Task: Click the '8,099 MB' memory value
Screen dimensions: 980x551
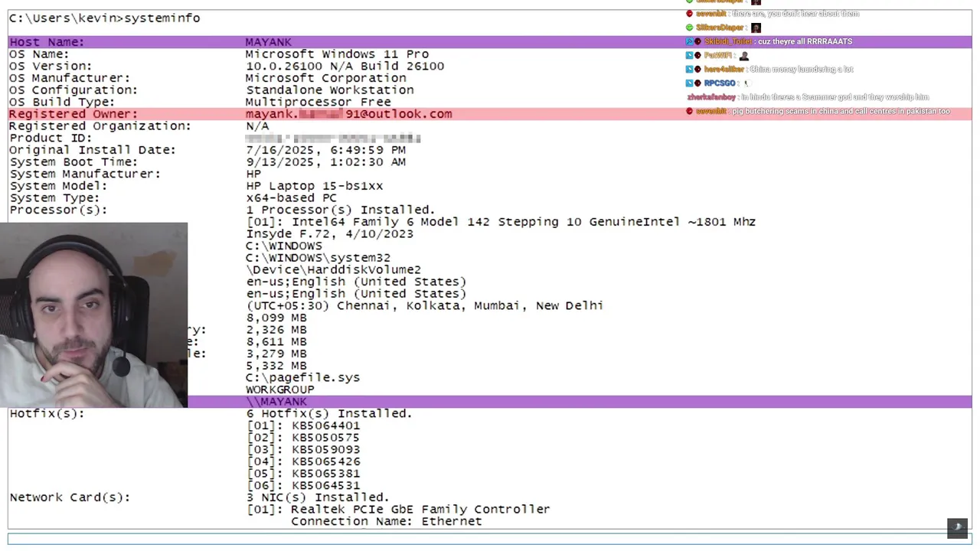Action: (x=276, y=318)
